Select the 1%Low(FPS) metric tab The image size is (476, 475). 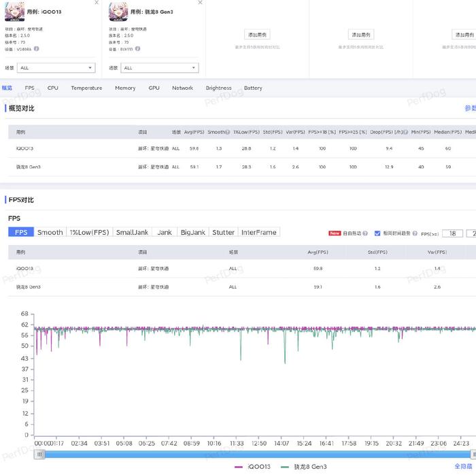tap(89, 232)
